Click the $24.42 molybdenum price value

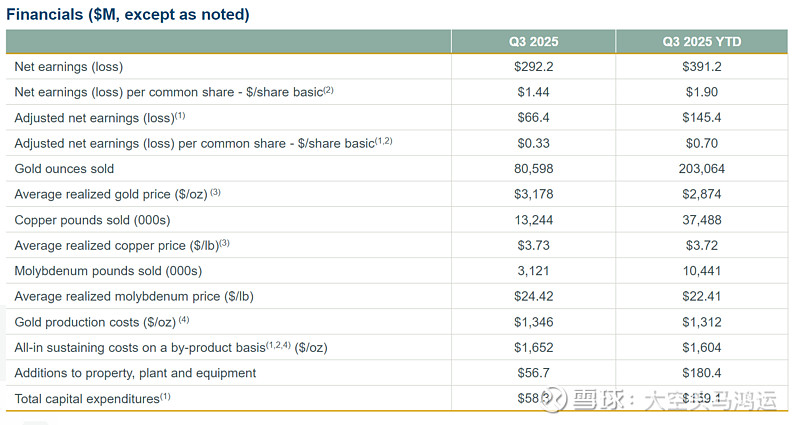point(533,296)
